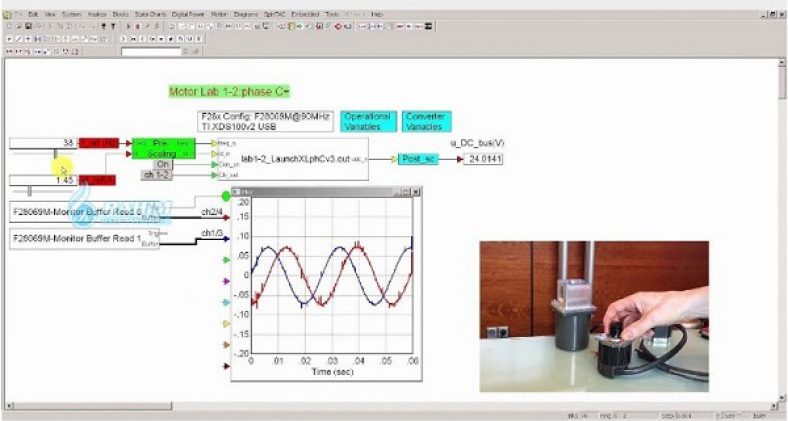Screen dimensions: 788x421
Task: Click the horizontal scrollbar thumb
Action: [x=91, y=405]
